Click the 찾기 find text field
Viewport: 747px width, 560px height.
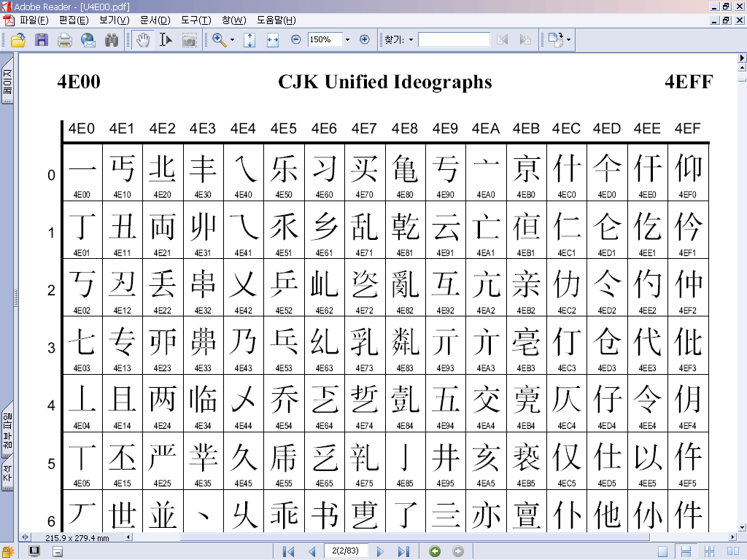pos(453,40)
